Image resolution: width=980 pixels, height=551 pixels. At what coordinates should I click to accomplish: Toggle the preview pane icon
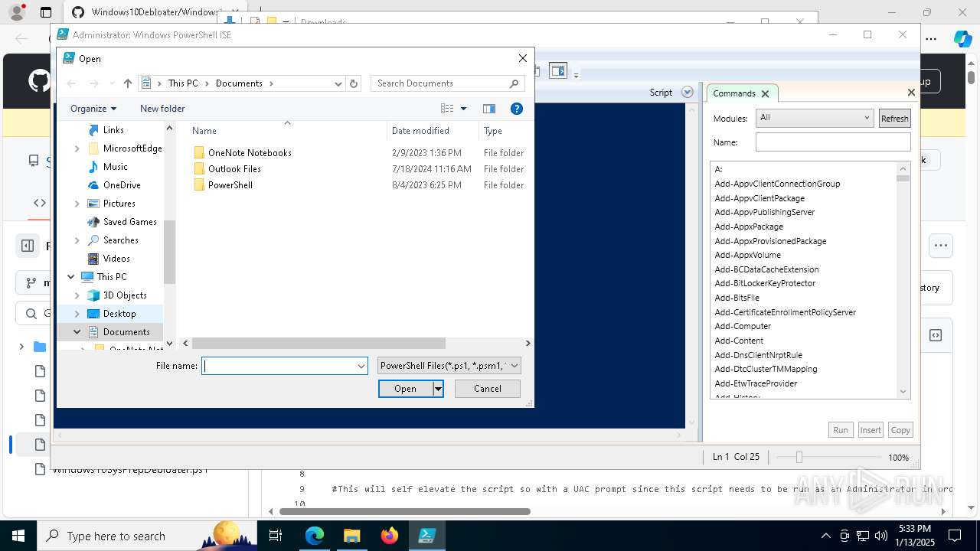(x=489, y=109)
